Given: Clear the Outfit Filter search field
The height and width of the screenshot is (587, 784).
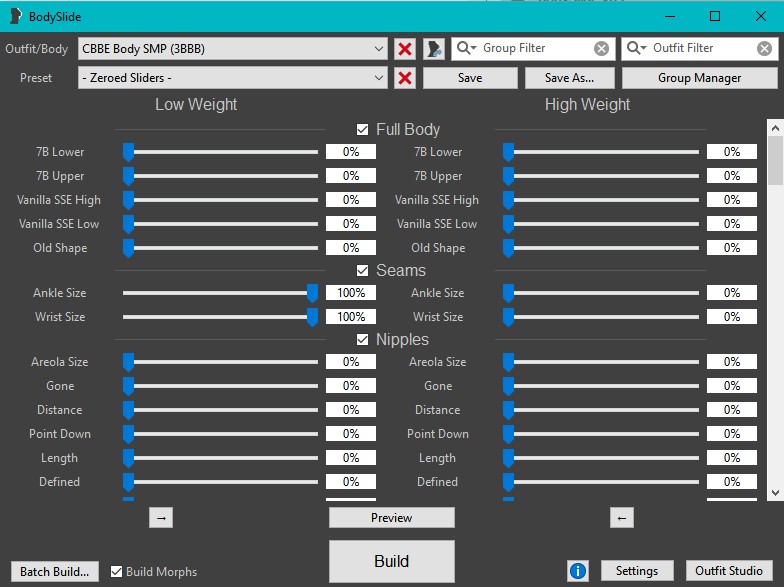Looking at the screenshot, I should point(764,48).
